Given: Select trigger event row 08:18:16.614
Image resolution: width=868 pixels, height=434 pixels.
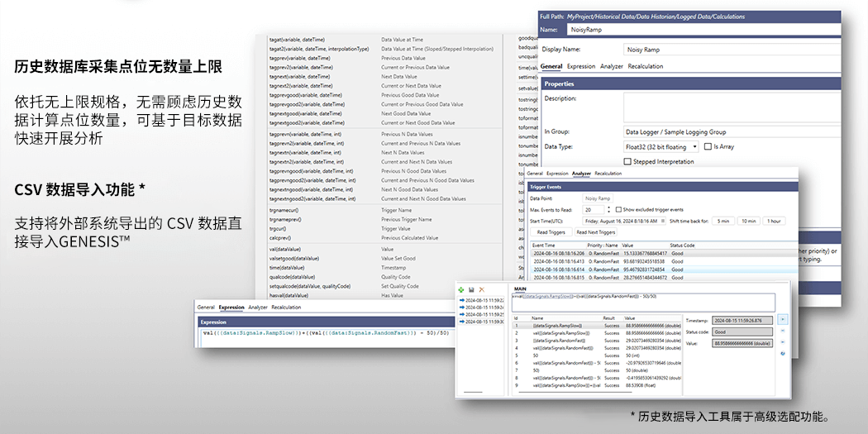Looking at the screenshot, I should point(663,269).
